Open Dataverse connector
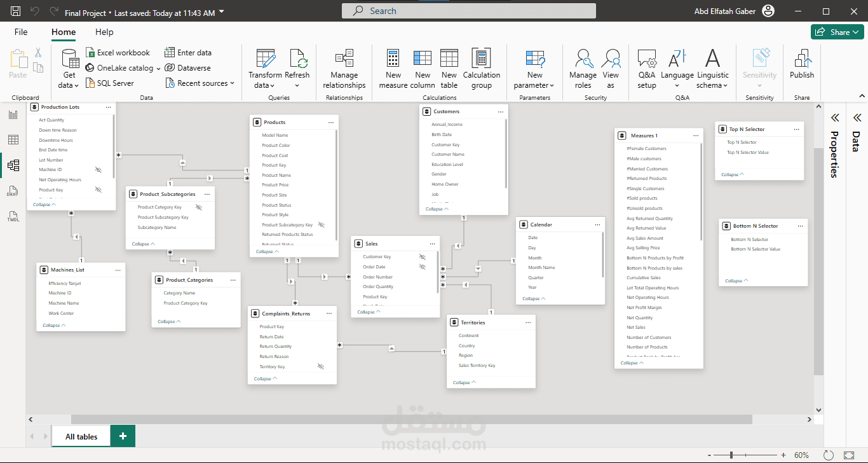The width and height of the screenshot is (868, 463). tap(188, 68)
